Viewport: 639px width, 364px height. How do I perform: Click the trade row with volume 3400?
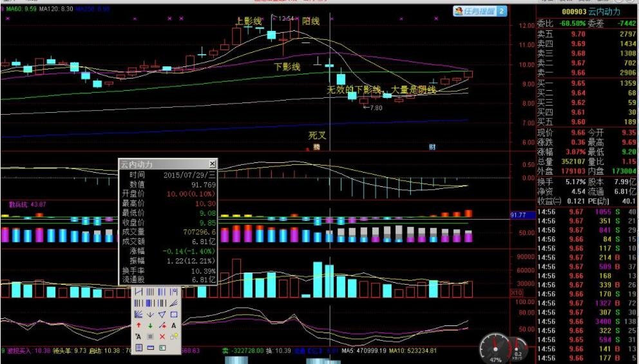[x=587, y=321]
